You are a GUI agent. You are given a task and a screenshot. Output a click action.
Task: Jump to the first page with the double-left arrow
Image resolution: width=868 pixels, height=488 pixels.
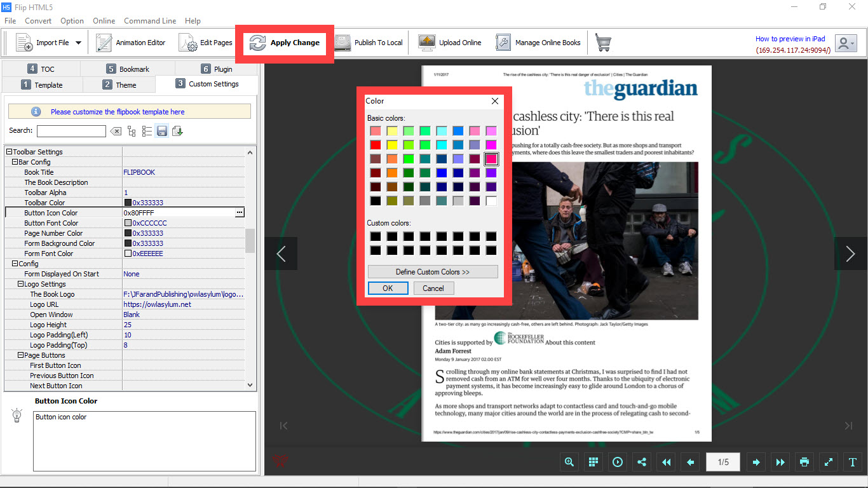coord(667,462)
